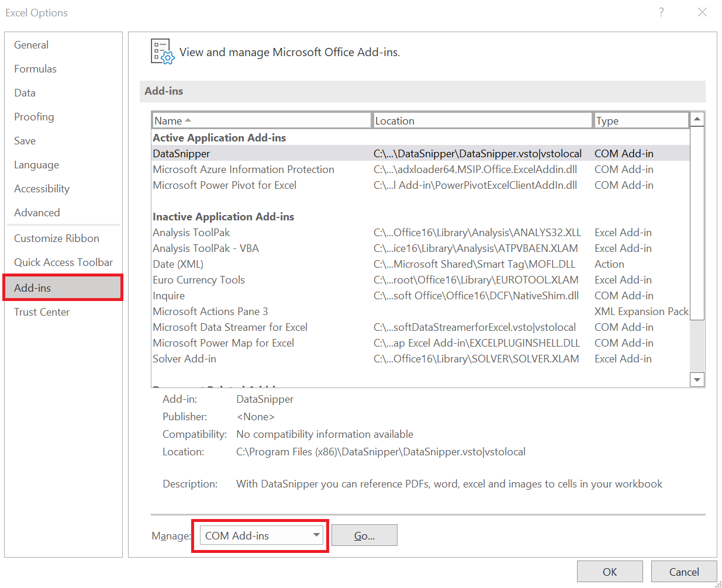
Task: Click the XML Expansion Pack type cell
Action: pyautogui.click(x=641, y=311)
